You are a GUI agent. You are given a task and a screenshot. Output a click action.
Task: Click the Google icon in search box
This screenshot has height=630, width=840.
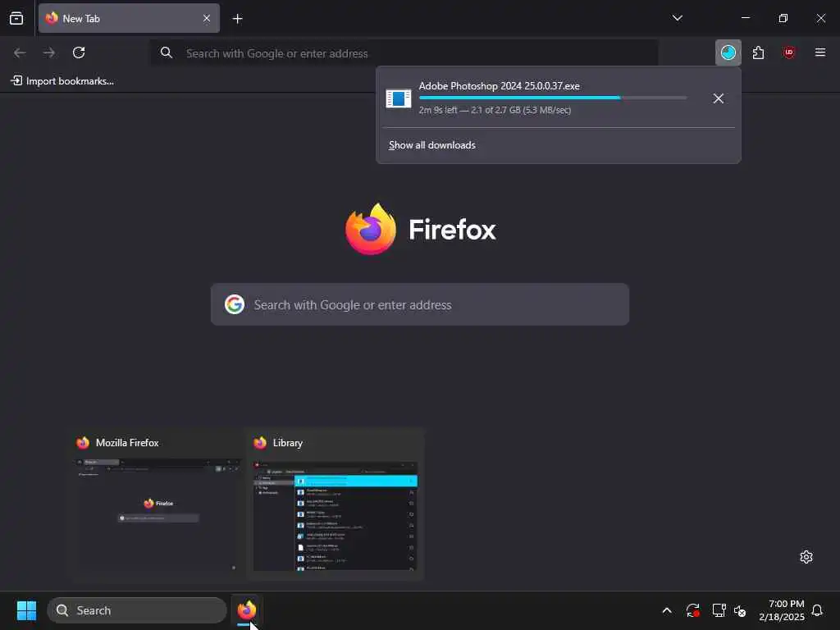pos(235,304)
